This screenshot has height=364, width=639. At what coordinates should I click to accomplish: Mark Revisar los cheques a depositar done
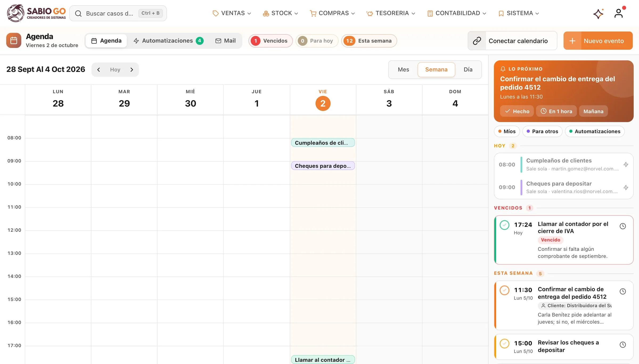[x=504, y=343]
